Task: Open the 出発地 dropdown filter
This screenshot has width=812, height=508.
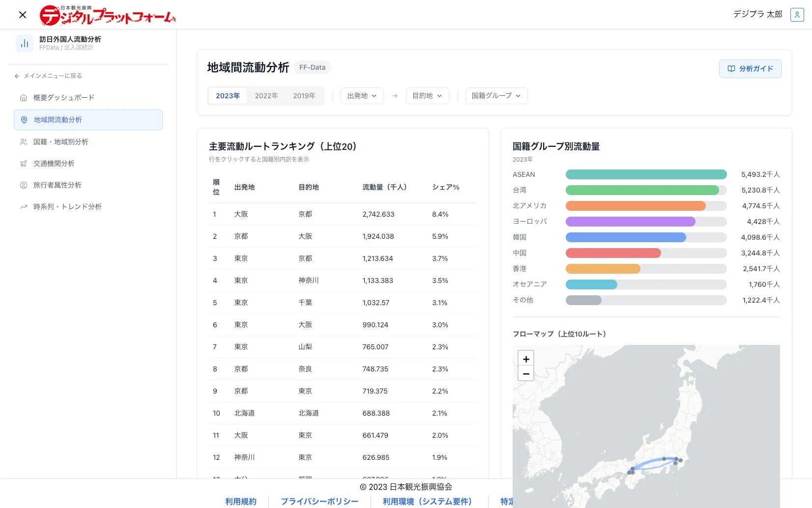Action: point(362,96)
